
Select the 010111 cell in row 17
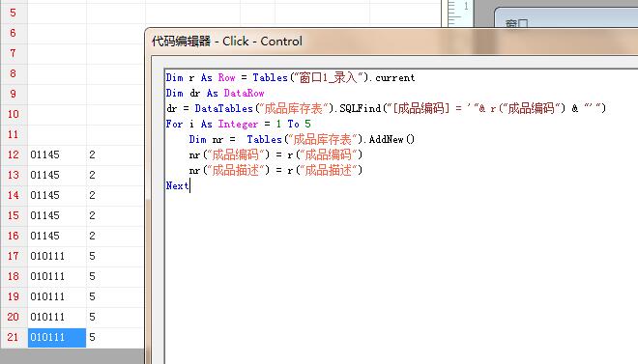(x=57, y=256)
